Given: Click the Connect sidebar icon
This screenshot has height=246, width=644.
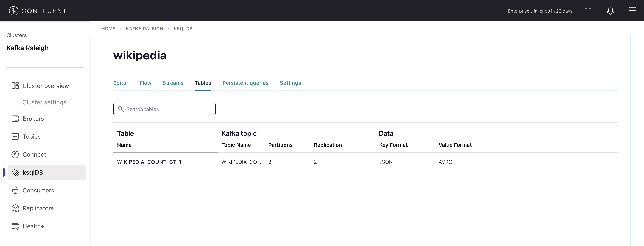Looking at the screenshot, I should (x=15, y=154).
